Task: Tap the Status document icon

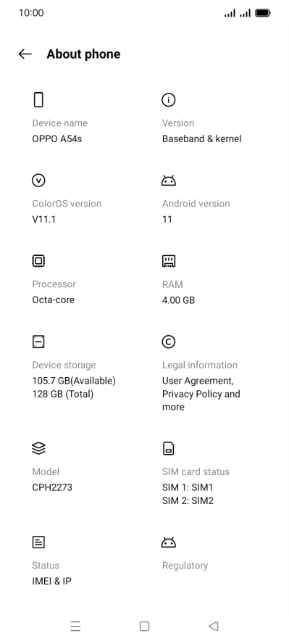Action: click(38, 542)
